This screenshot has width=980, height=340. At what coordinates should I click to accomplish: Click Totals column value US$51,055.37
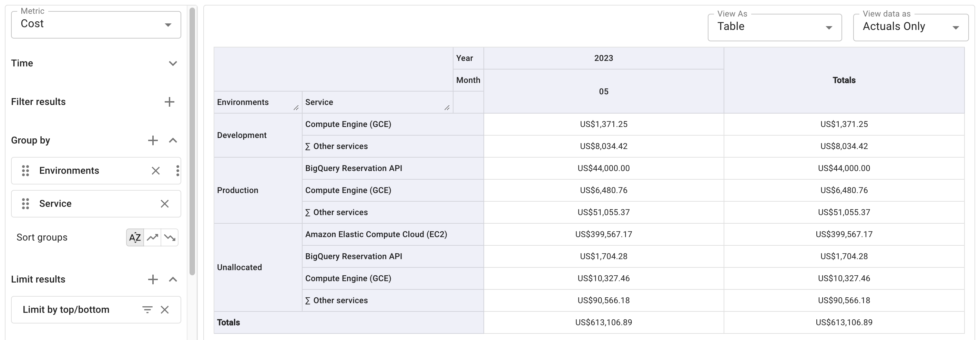[x=844, y=212]
